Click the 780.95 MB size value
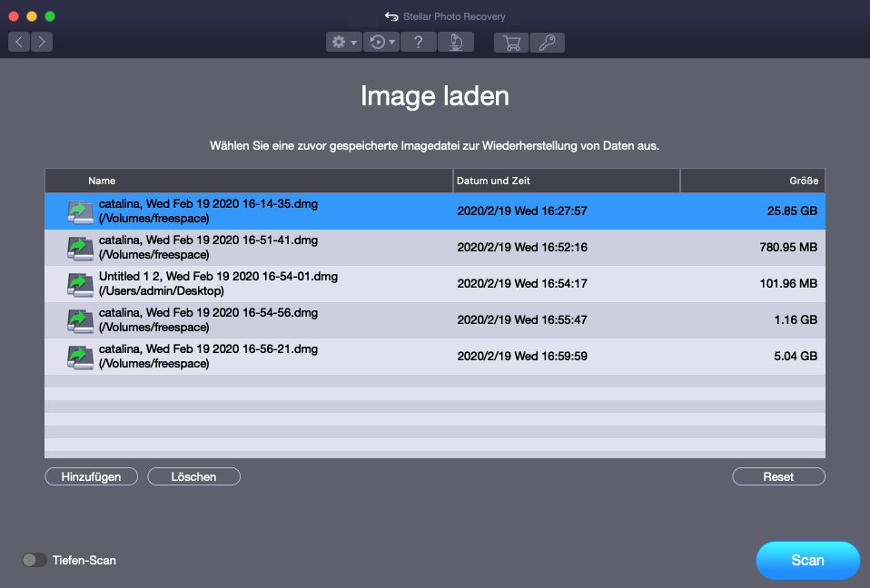 [x=788, y=247]
